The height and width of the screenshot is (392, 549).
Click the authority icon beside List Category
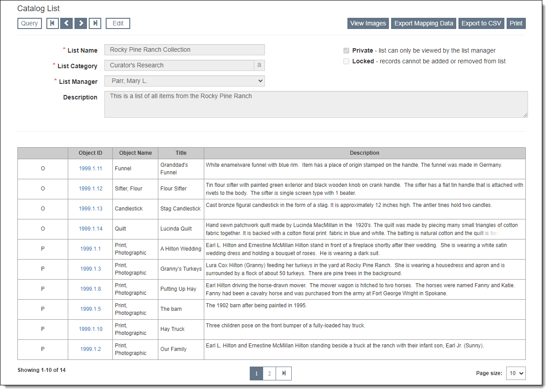(x=259, y=65)
